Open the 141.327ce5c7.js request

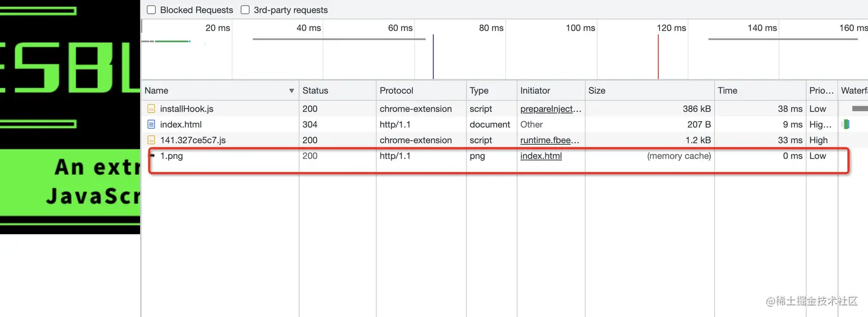(505, 140)
